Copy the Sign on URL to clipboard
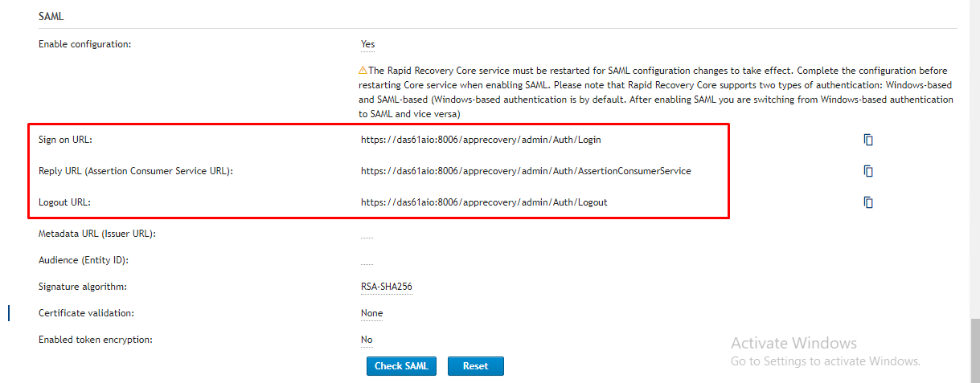Viewport: 980px width, 383px height. (x=868, y=140)
